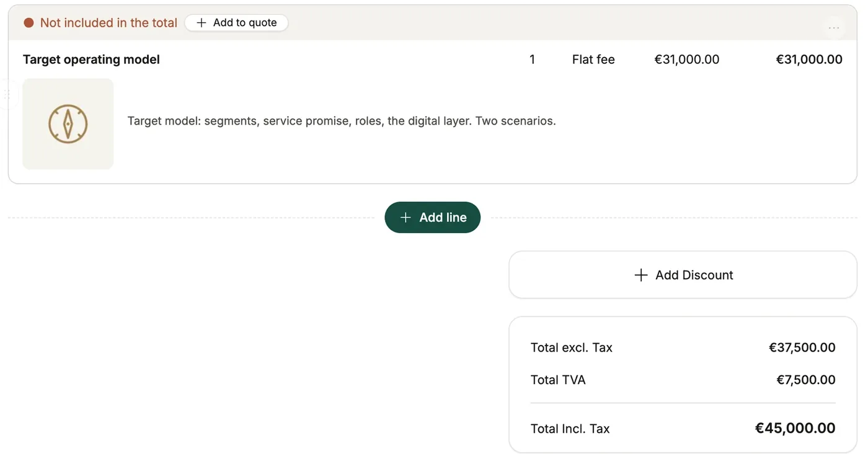868x454 pixels.
Task: Click the €45,000.00 grand total
Action: 795,428
